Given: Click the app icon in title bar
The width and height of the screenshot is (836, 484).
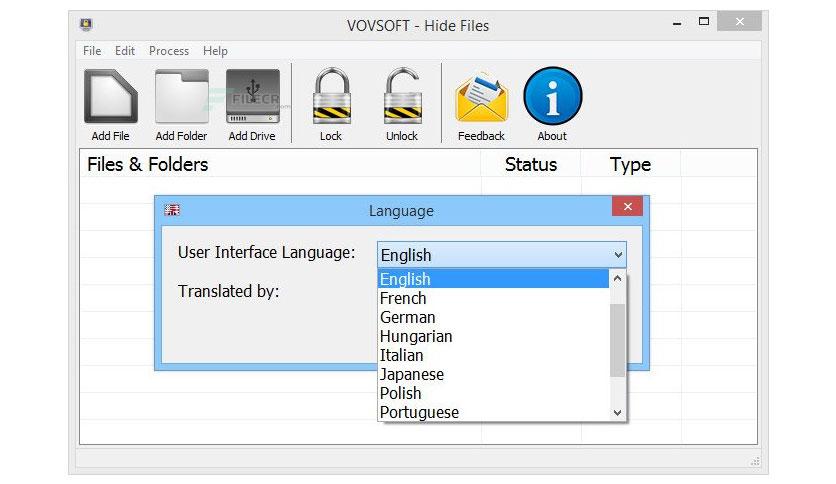Looking at the screenshot, I should 86,24.
